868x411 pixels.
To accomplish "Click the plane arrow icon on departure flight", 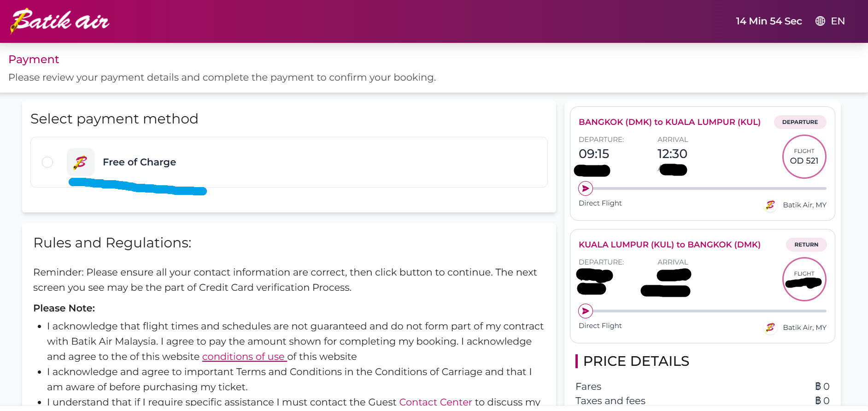I will click(x=586, y=188).
